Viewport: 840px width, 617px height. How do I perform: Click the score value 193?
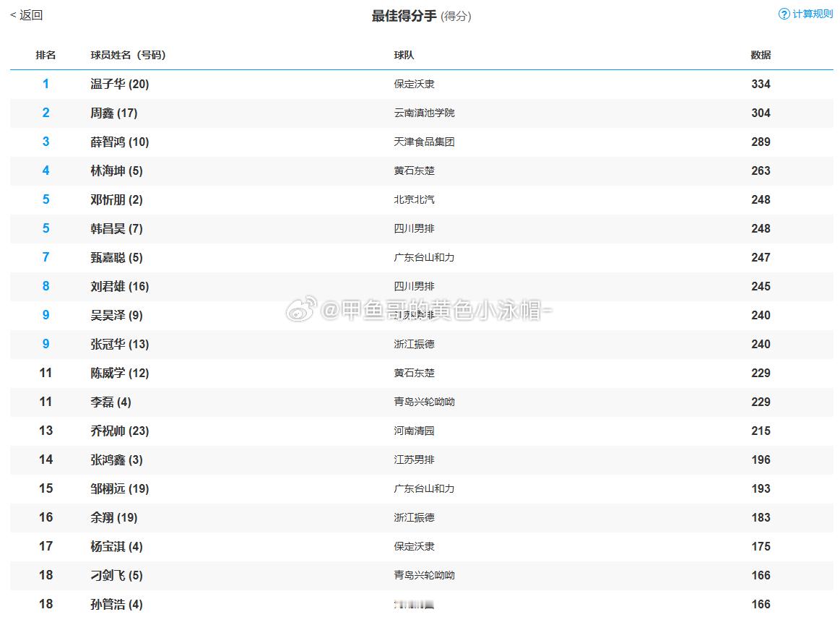click(x=761, y=489)
